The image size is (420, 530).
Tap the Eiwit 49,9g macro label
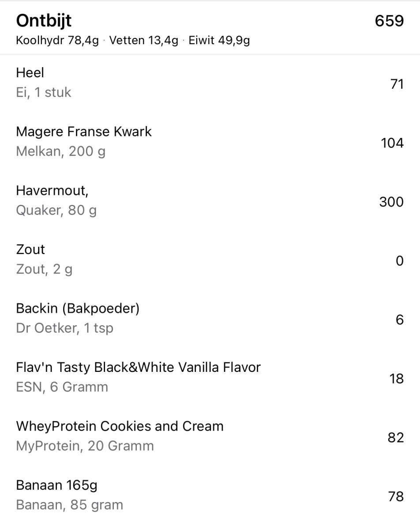219,41
